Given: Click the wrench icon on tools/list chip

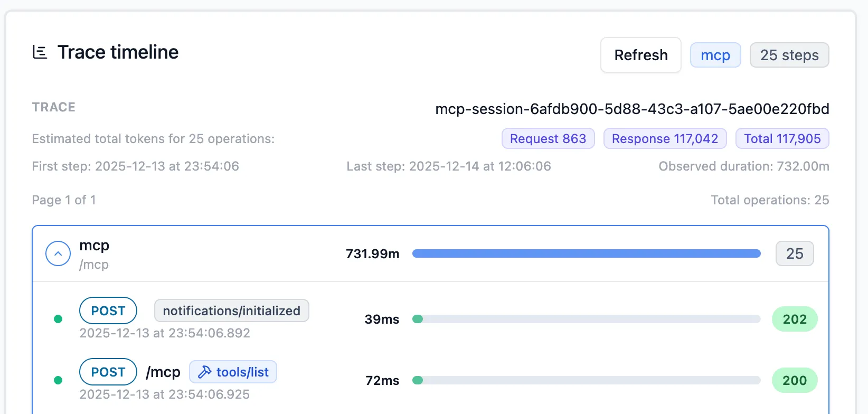Looking at the screenshot, I should [x=204, y=372].
